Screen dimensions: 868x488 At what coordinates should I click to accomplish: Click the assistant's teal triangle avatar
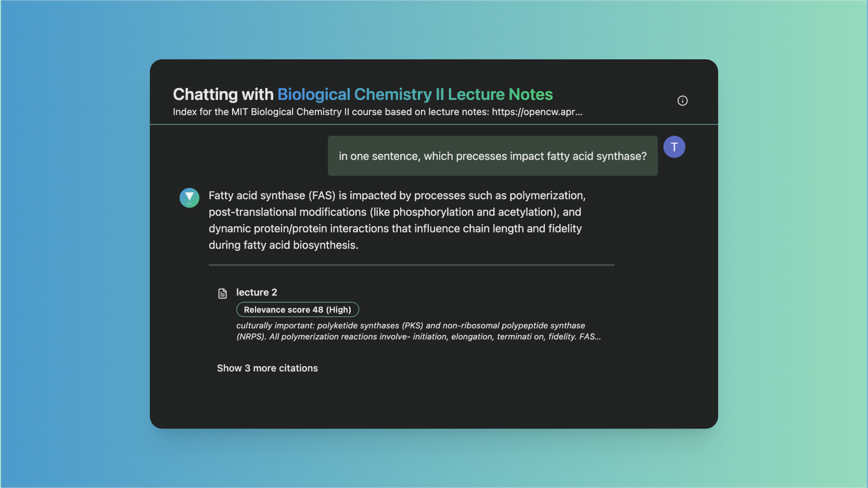[189, 198]
